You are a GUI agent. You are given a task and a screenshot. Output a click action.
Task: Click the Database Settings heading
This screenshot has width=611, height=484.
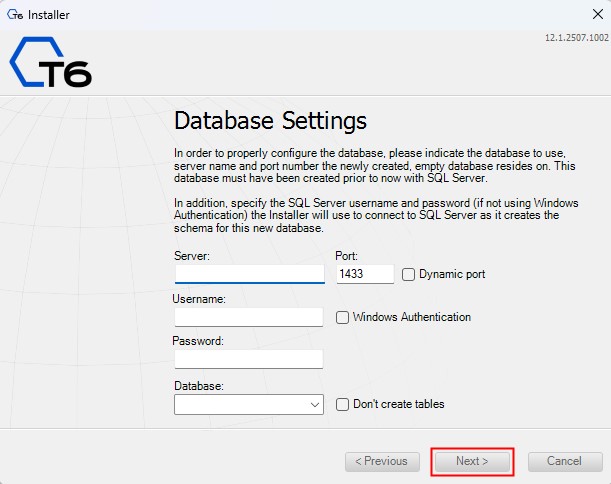(270, 121)
